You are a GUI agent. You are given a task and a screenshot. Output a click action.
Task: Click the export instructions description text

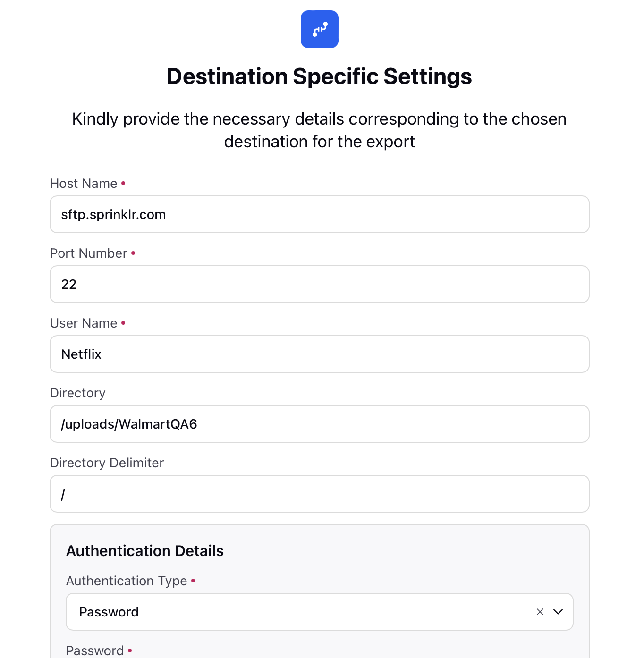(319, 130)
